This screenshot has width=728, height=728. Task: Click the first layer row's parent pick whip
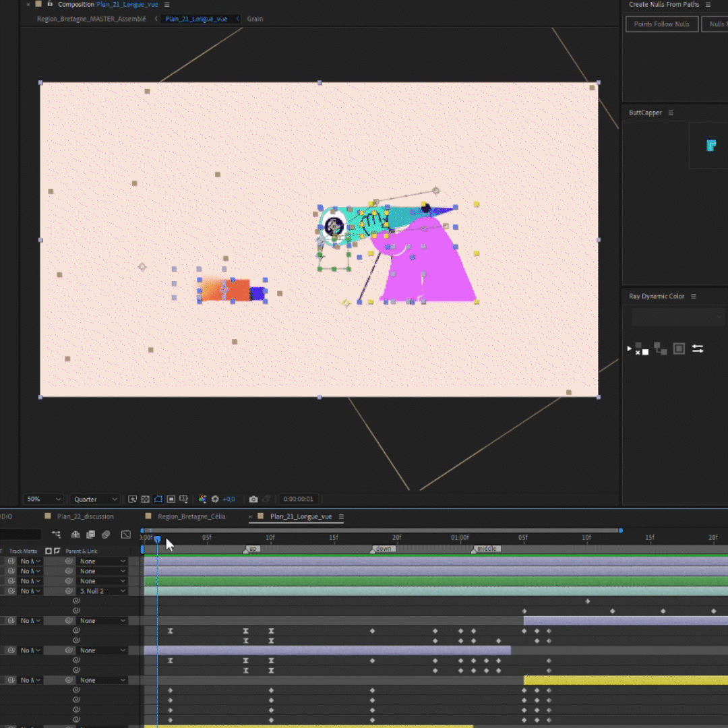click(x=69, y=562)
